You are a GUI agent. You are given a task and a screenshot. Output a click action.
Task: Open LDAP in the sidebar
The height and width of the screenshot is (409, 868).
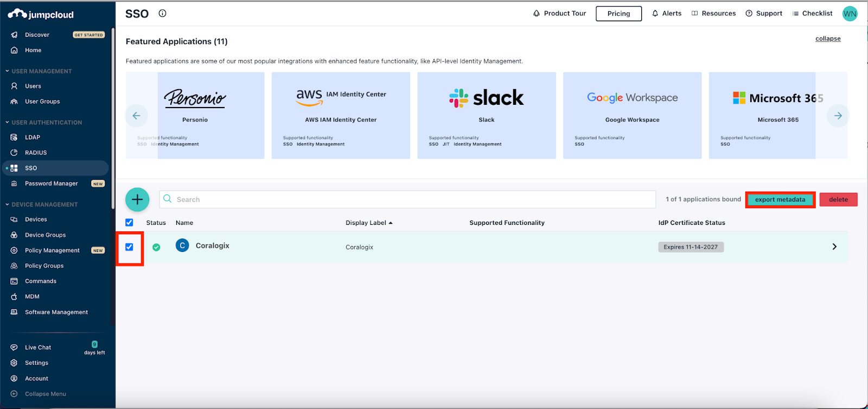coord(33,137)
